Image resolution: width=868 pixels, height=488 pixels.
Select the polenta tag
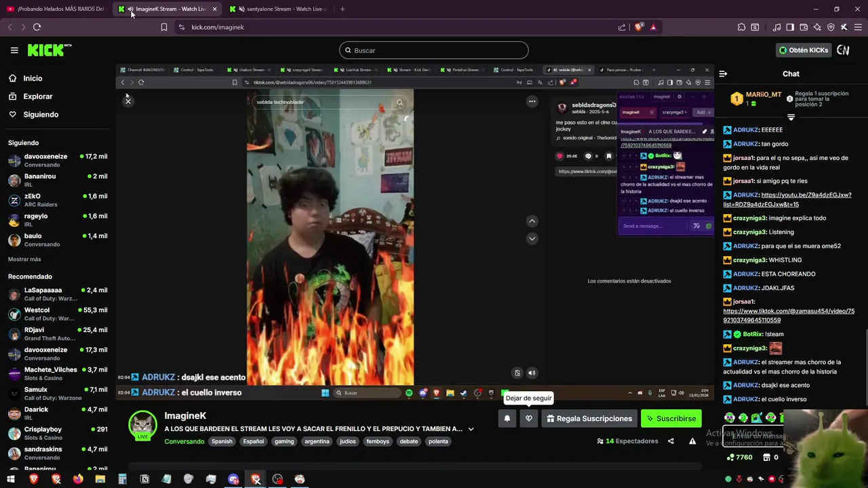tap(438, 441)
